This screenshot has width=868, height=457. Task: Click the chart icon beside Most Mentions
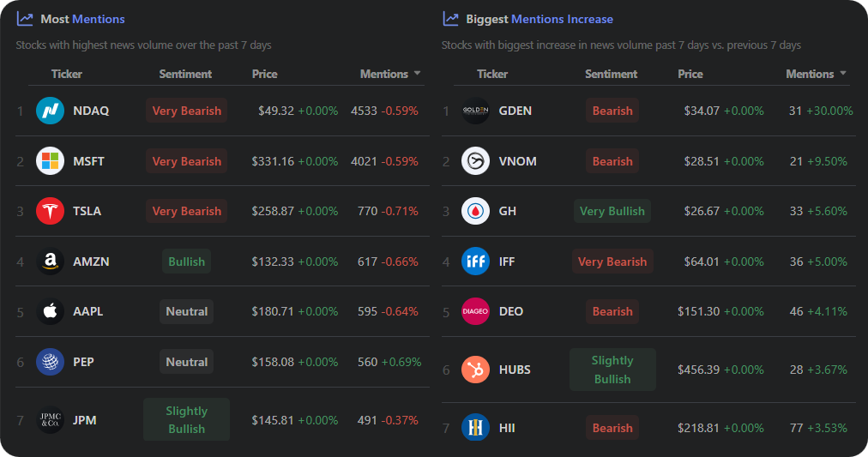tap(25, 19)
